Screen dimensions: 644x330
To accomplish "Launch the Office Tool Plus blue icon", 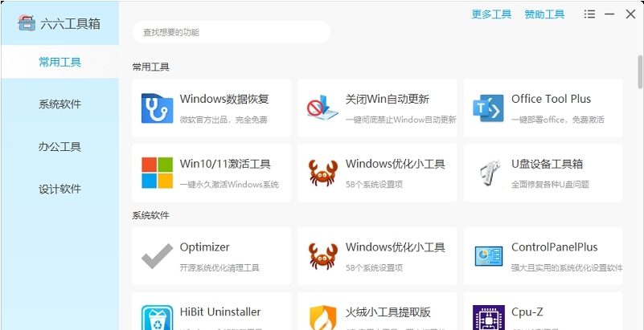I will (488, 108).
